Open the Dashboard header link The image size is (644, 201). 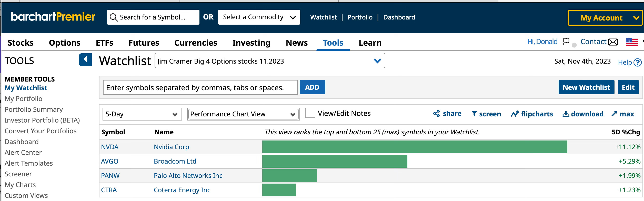[x=399, y=17]
